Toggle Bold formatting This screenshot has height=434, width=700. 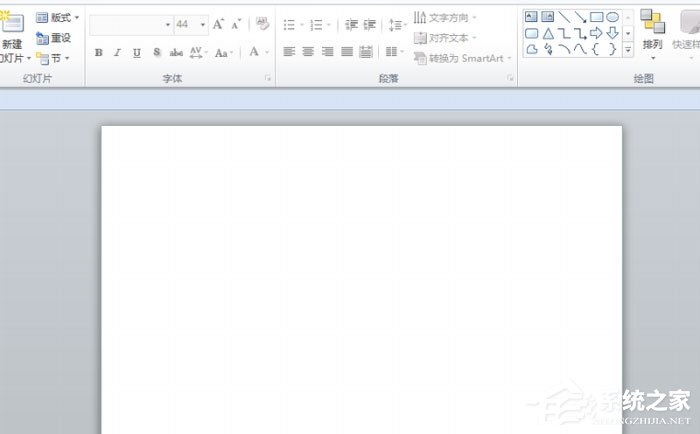coord(98,52)
